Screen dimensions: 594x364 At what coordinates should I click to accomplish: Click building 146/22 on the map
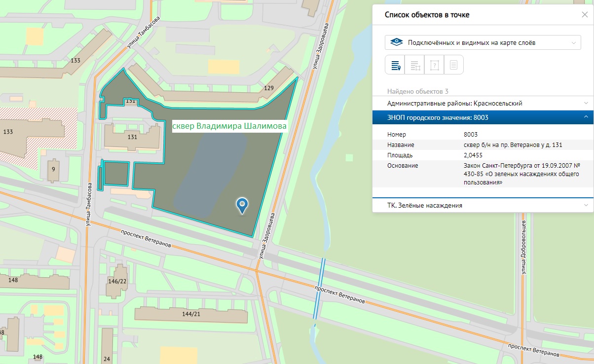117,281
